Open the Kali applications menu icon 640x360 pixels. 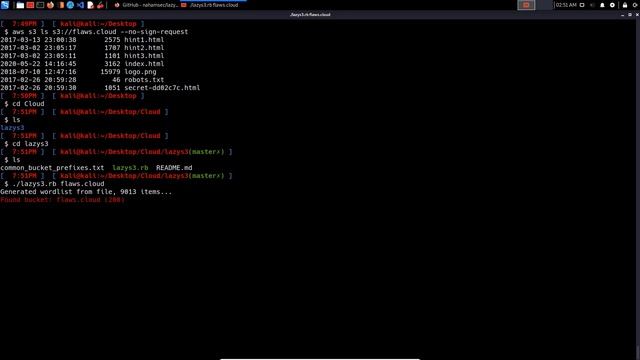(5, 5)
